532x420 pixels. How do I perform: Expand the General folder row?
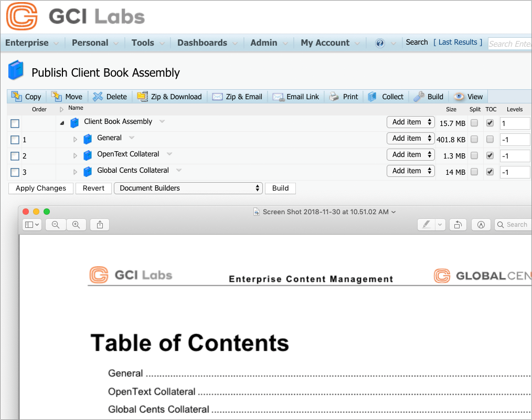coord(76,139)
